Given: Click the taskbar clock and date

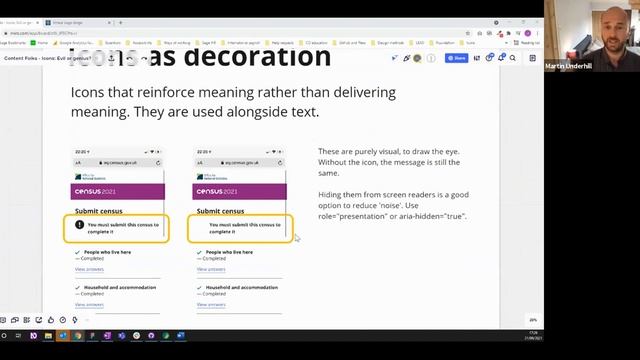Looking at the screenshot, I should point(533,336).
